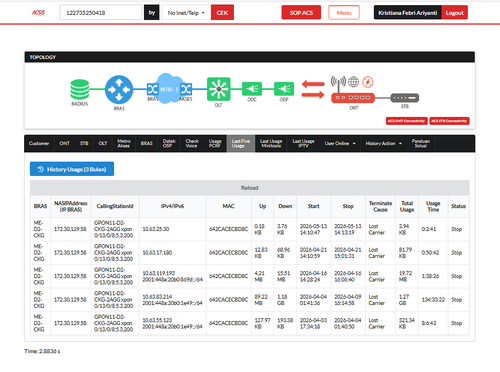The width and height of the screenshot is (500, 372).
Task: Click the red bidirectional arrows icon
Action: [313, 89]
